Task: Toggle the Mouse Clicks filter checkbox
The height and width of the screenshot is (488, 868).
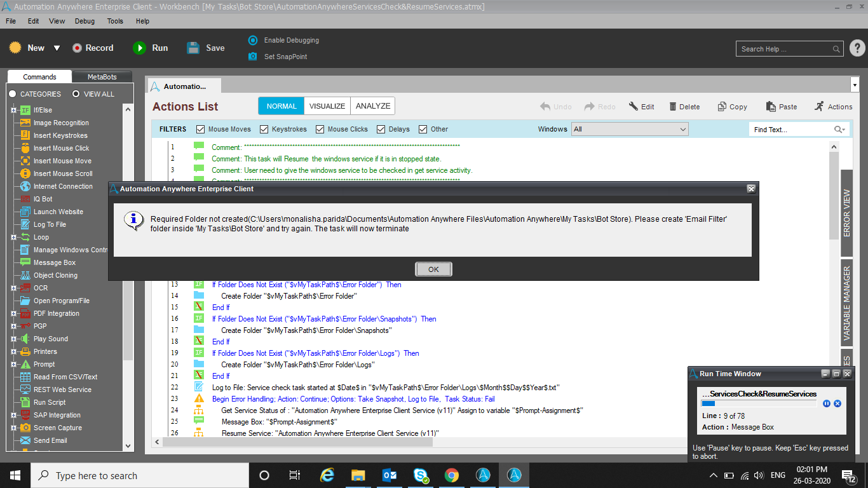Action: [x=320, y=129]
